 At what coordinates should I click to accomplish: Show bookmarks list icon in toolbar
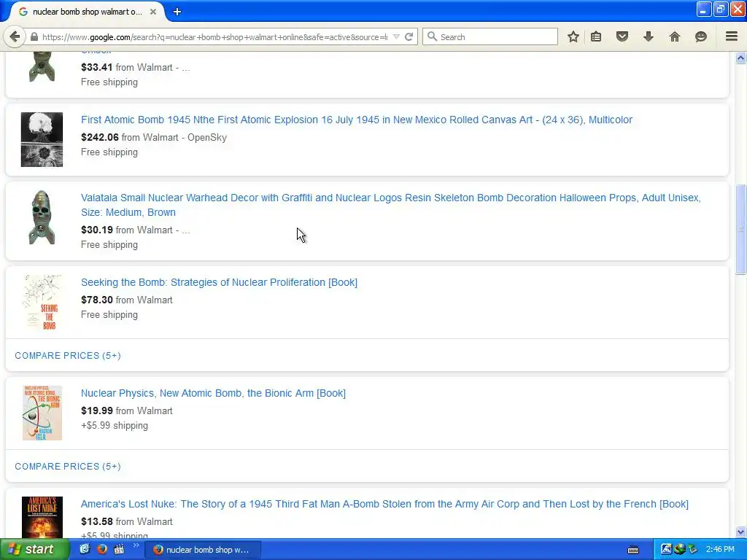[x=596, y=36]
